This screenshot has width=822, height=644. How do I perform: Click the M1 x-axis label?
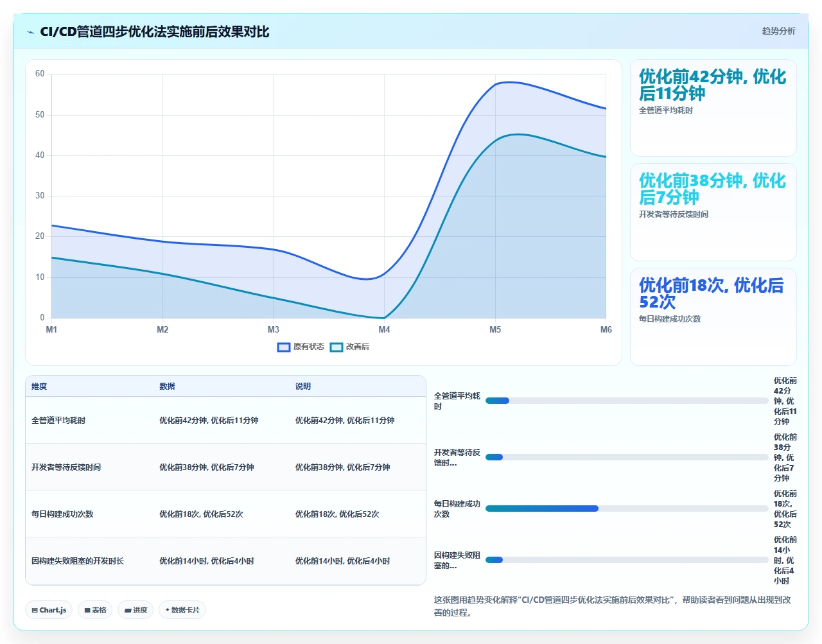point(51,329)
